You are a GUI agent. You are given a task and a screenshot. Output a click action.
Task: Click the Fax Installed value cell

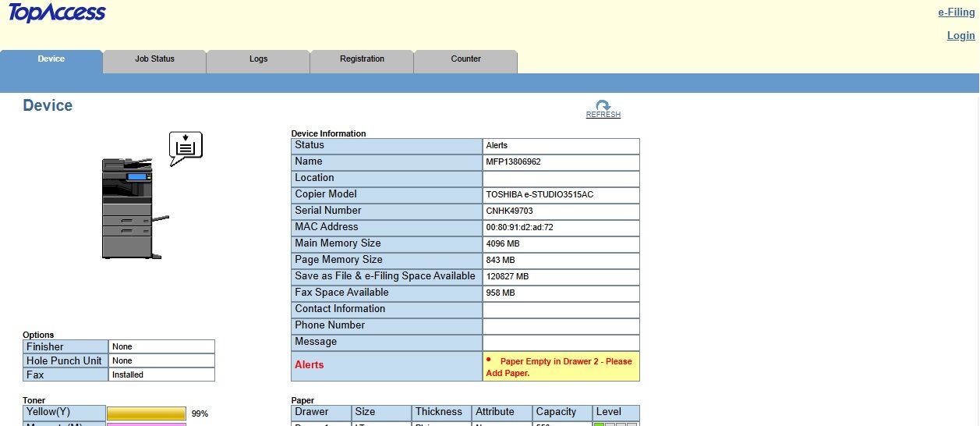pos(161,375)
